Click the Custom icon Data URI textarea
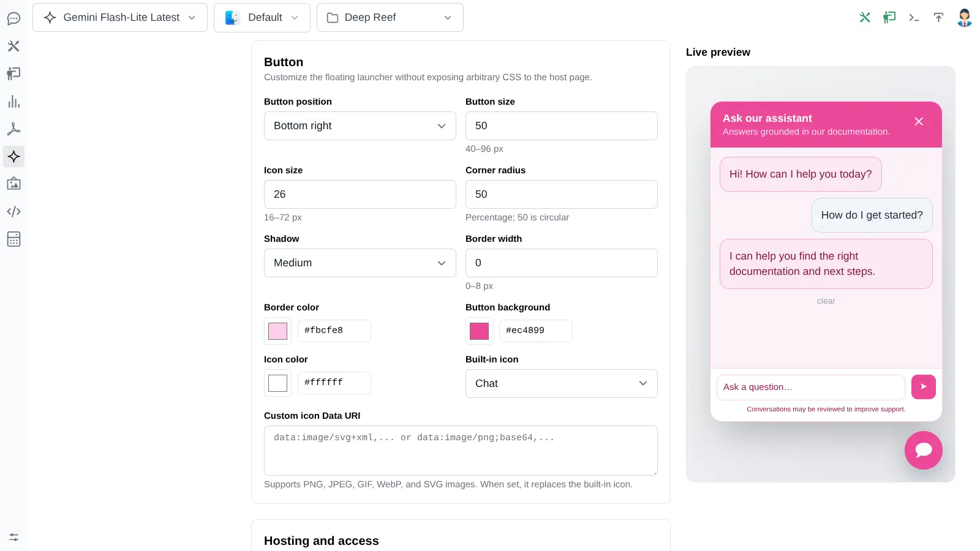 (x=461, y=451)
